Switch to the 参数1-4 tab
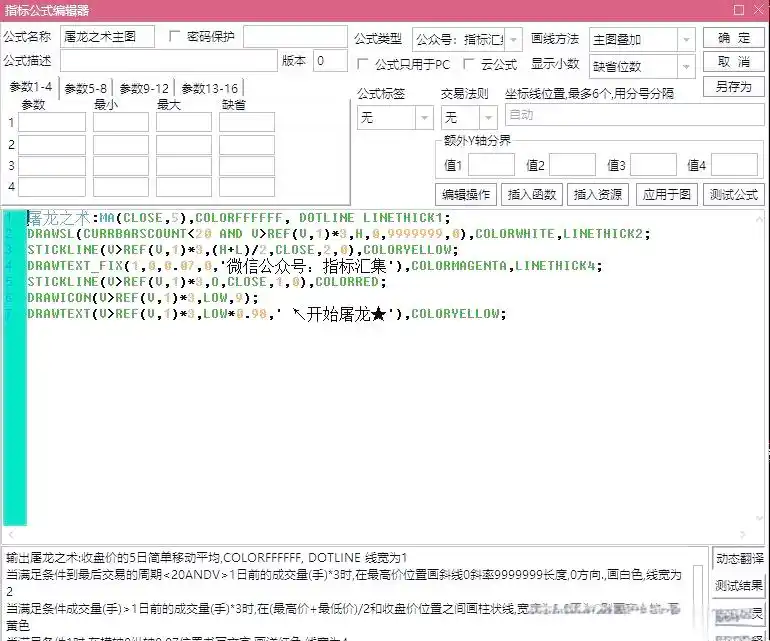The image size is (770, 641). [31, 87]
